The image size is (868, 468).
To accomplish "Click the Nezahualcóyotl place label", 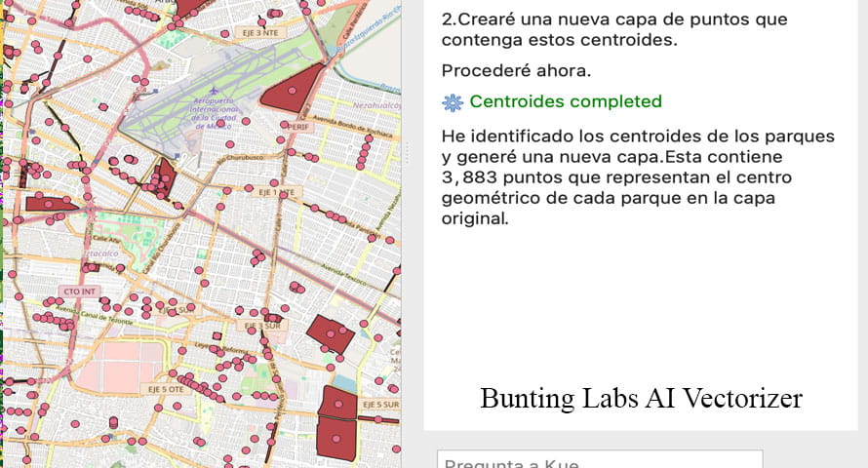I will click(377, 104).
